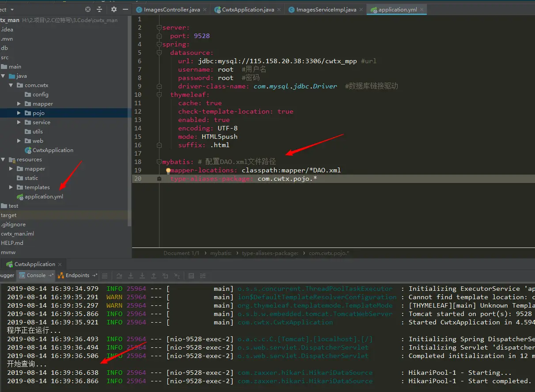This screenshot has height=392, width=535.
Task: Click the com.cwtx.pojo.* breadcrumb
Action: tap(329, 253)
